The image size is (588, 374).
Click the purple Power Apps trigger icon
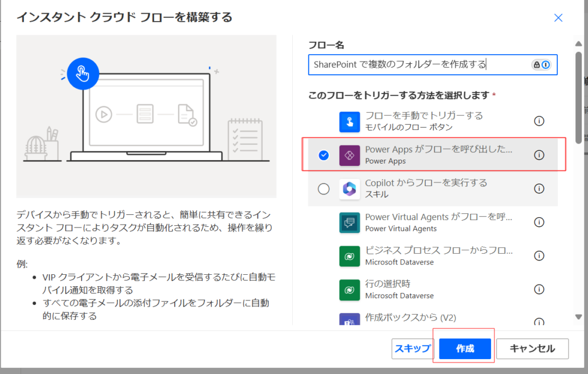pyautogui.click(x=349, y=155)
